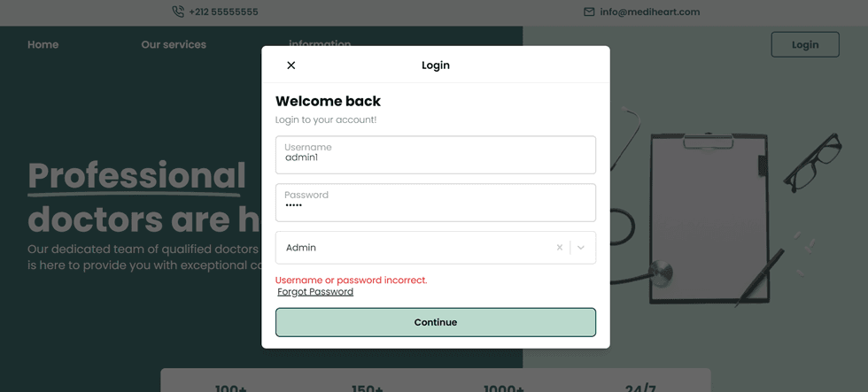Click the phone number +212 55555555
This screenshot has height=392, width=868.
click(223, 12)
